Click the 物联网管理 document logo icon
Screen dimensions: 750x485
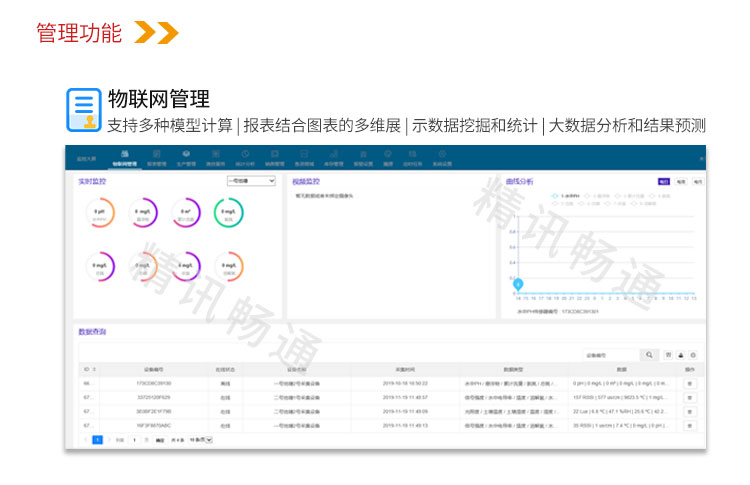84,110
